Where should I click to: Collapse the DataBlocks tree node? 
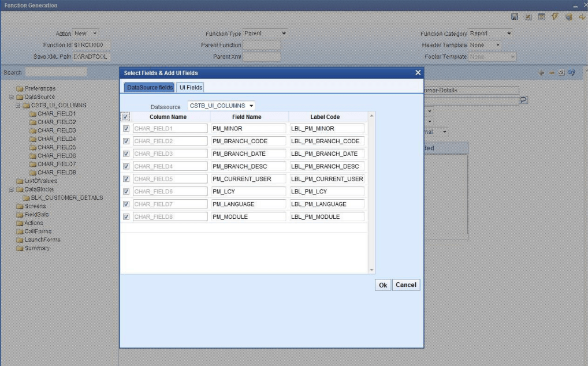coord(11,189)
